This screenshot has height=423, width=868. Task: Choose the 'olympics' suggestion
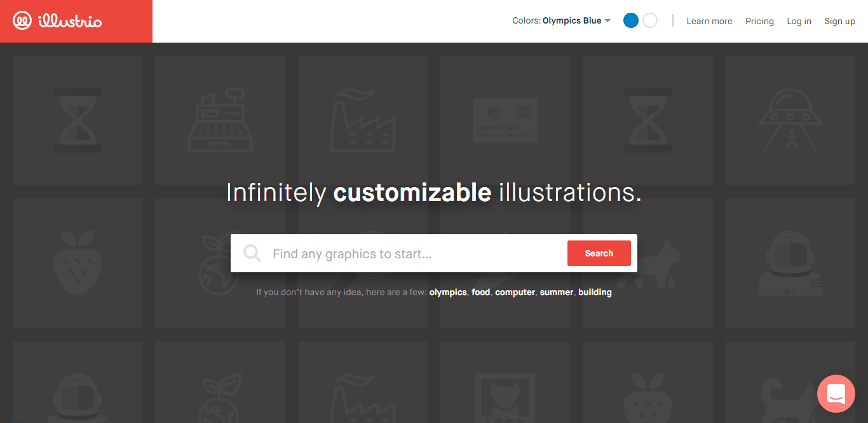(x=448, y=293)
